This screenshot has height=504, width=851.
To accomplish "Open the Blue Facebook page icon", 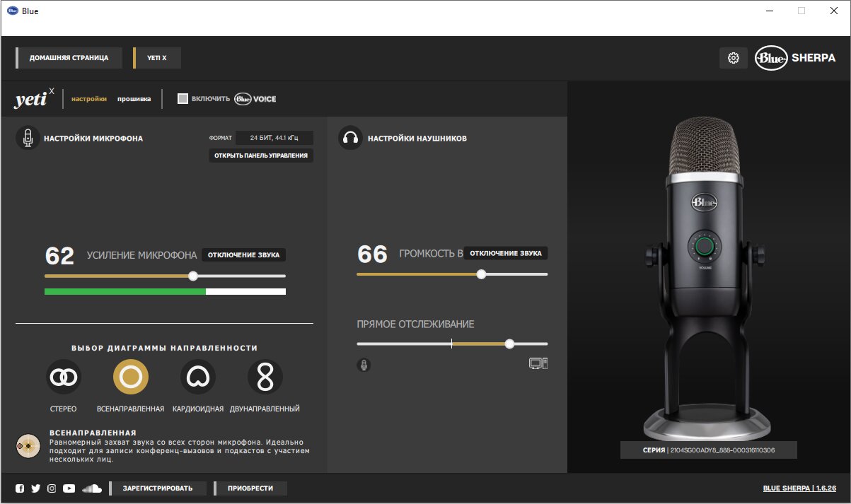I will point(20,488).
